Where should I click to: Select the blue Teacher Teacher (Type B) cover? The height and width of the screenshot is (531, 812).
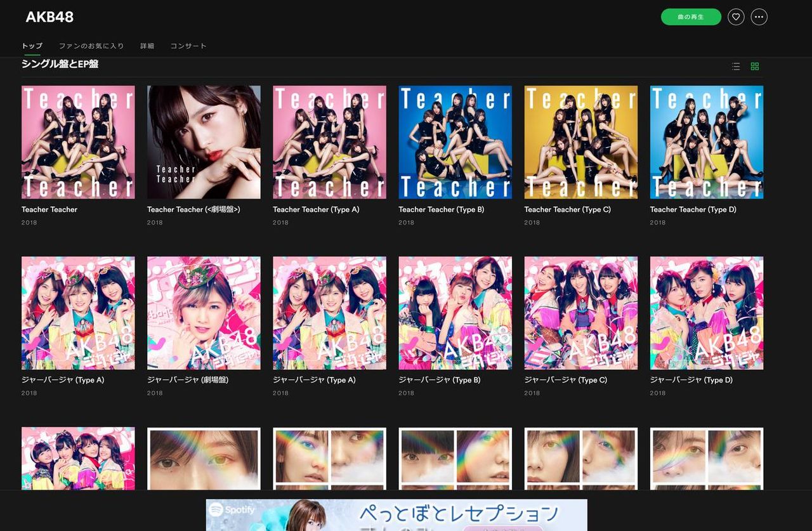[x=455, y=142]
